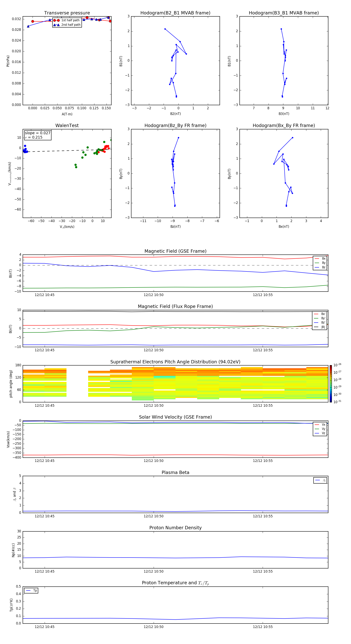Image resolution: width=351 pixels, height=644 pixels.
Task: Select the 'Proton Temperature and Te/Tp' title
Action: 175,583
